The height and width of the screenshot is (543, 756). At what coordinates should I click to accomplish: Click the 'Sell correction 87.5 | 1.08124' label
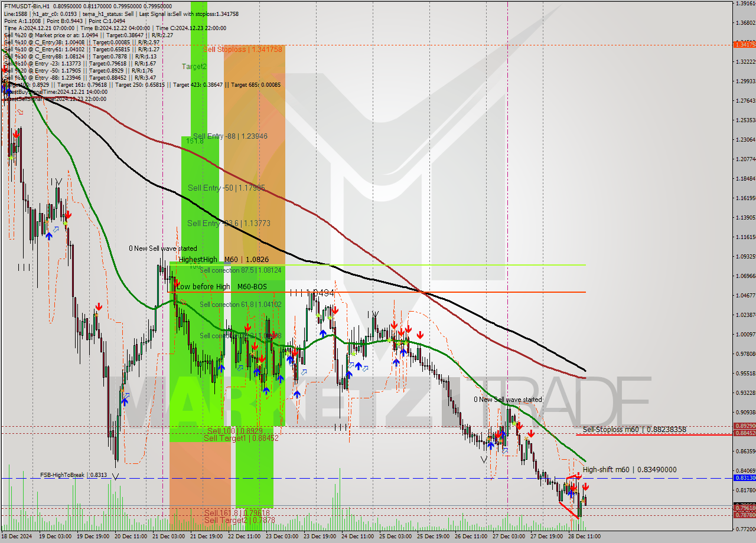click(240, 270)
